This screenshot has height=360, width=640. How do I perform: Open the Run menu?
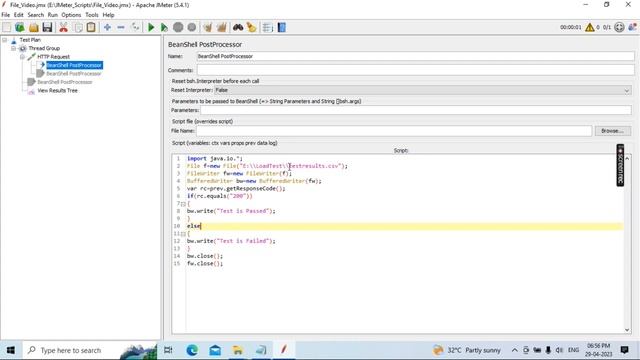tap(53, 15)
